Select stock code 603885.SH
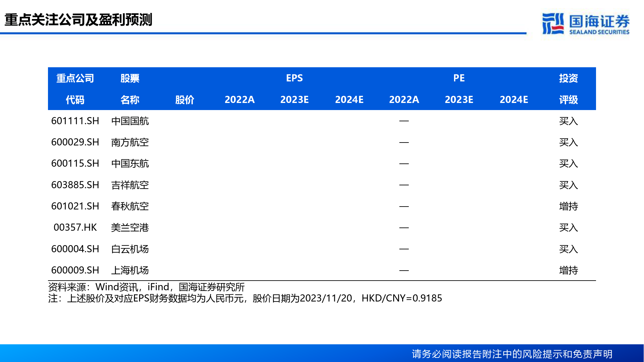This screenshot has height=362, width=644. coord(75,185)
